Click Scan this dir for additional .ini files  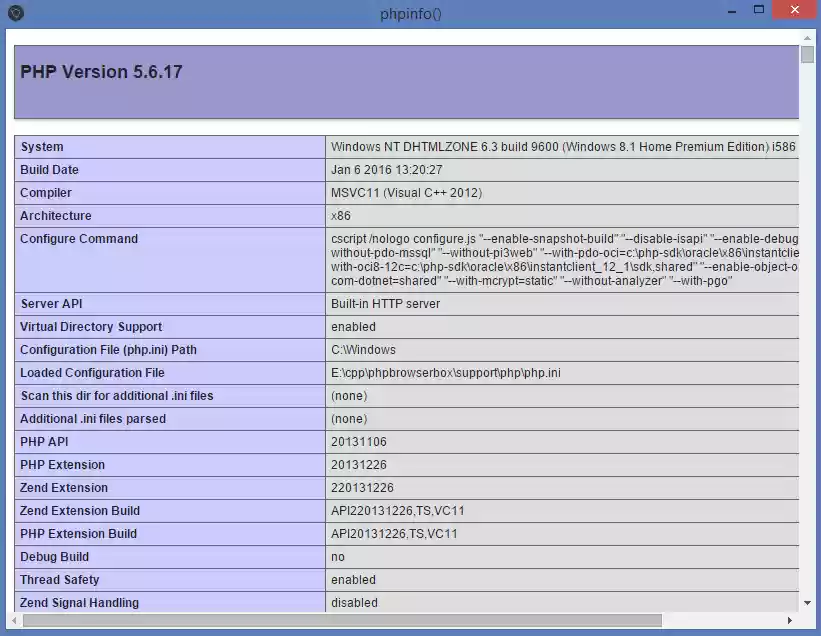(x=117, y=396)
